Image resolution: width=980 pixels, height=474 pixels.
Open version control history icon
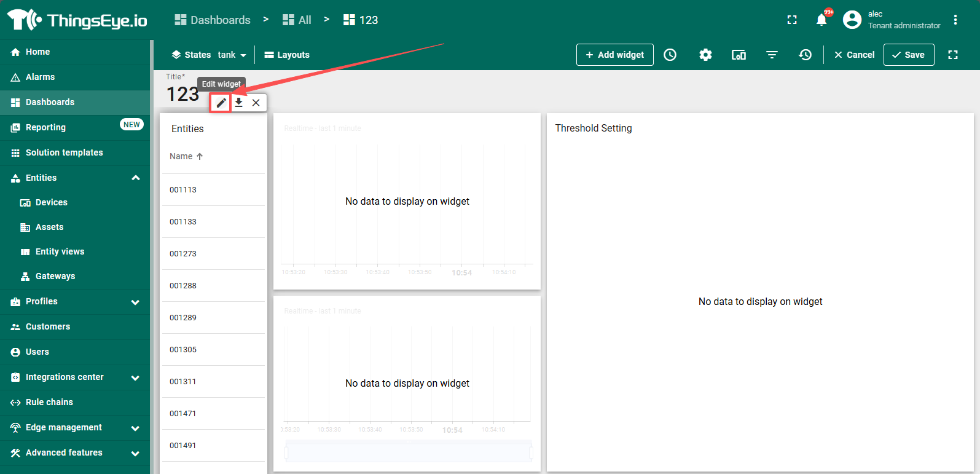805,55
